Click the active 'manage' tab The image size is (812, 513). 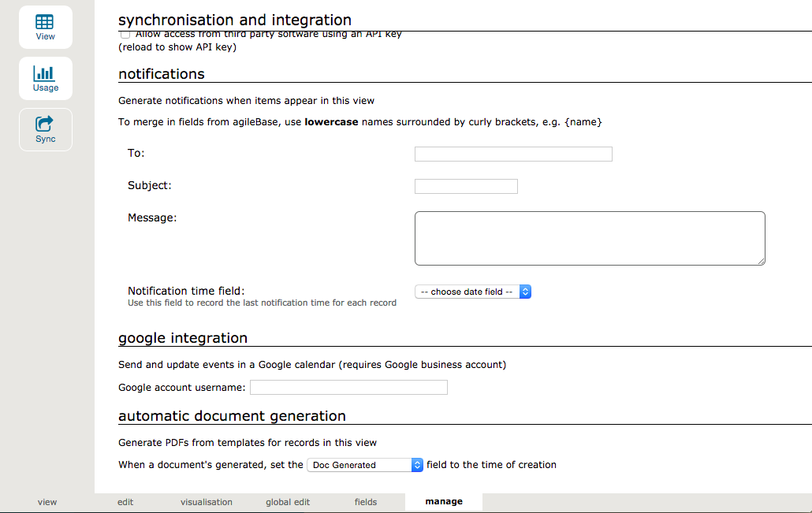coord(444,502)
